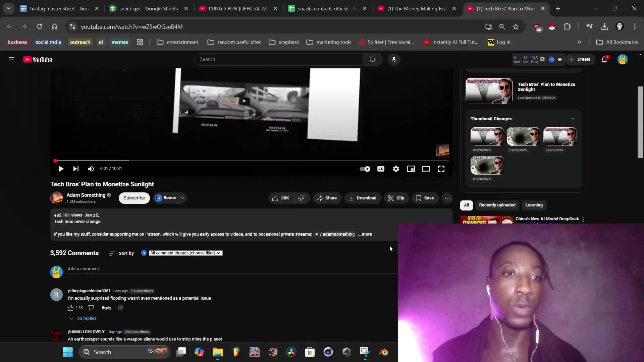Mute the video volume
The image size is (644, 362).
point(91,169)
